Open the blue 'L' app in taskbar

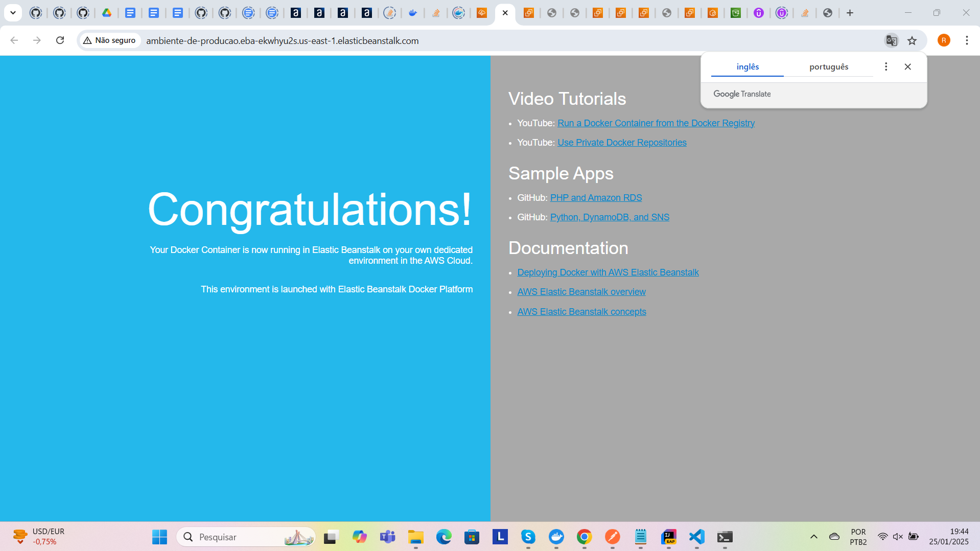coord(500,537)
